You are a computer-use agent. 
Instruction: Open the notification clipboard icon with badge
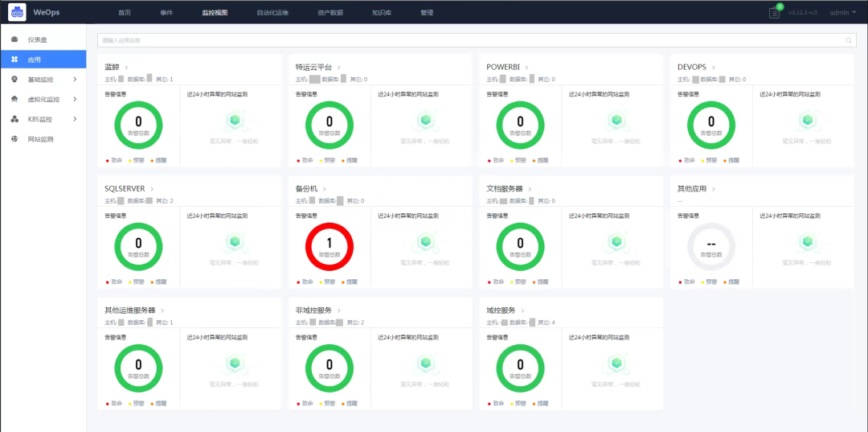tap(775, 11)
